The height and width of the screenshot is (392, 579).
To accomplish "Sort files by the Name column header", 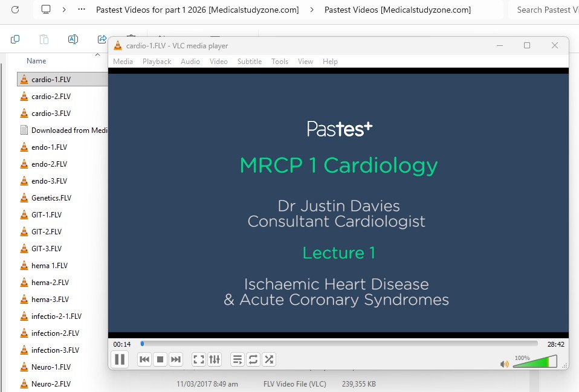I will coord(36,61).
